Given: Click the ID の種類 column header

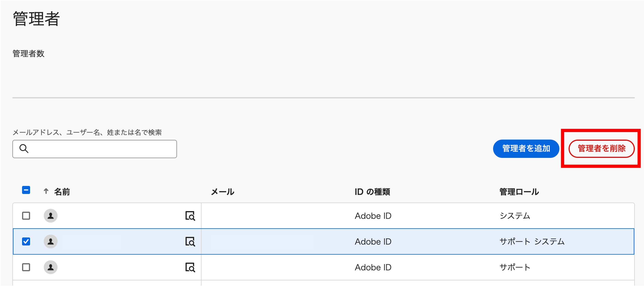Looking at the screenshot, I should click(x=372, y=192).
